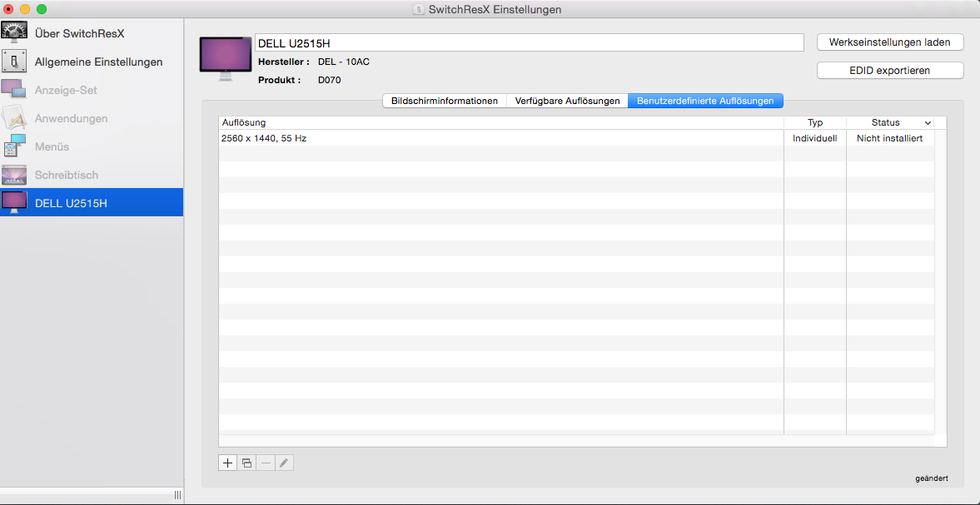This screenshot has width=980, height=505.
Task: Sort by the Typ column header
Action: click(815, 122)
